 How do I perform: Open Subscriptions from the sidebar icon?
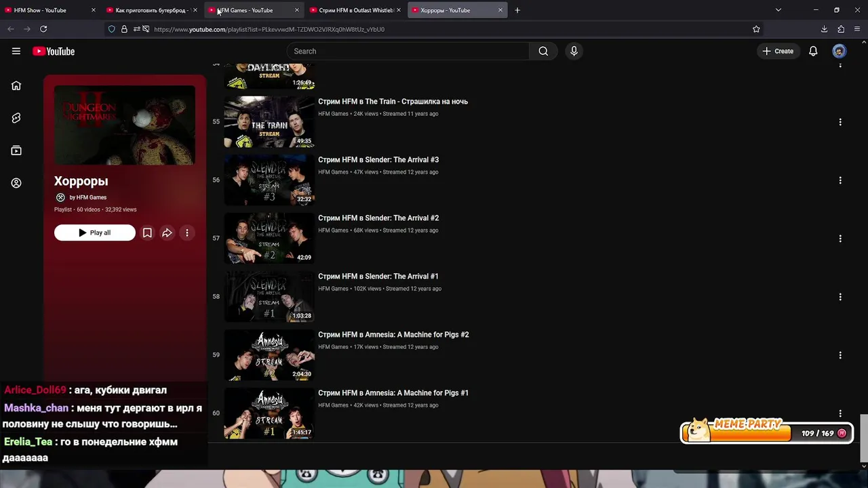[16, 150]
